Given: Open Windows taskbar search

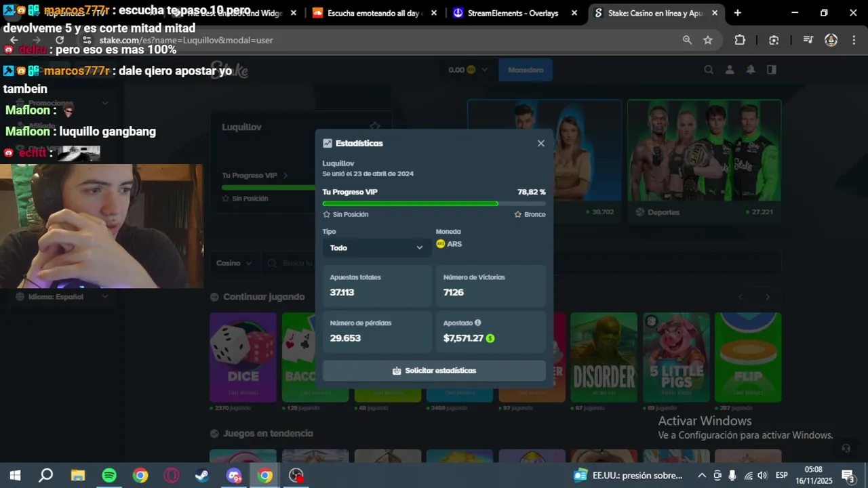Looking at the screenshot, I should (x=45, y=475).
